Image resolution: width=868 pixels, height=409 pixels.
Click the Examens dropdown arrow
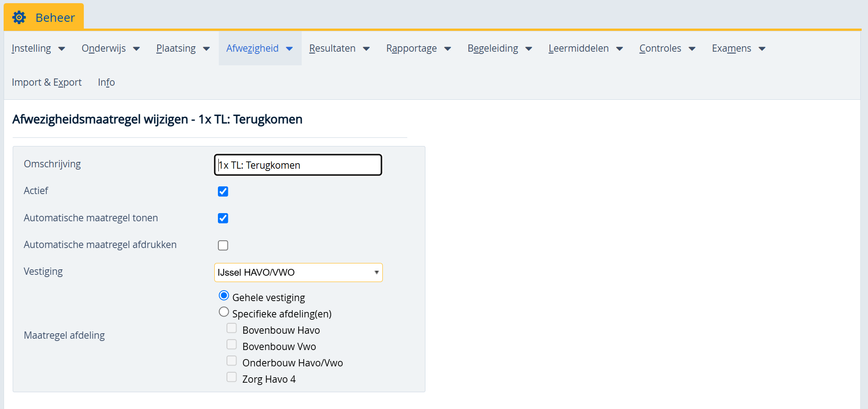[762, 49]
